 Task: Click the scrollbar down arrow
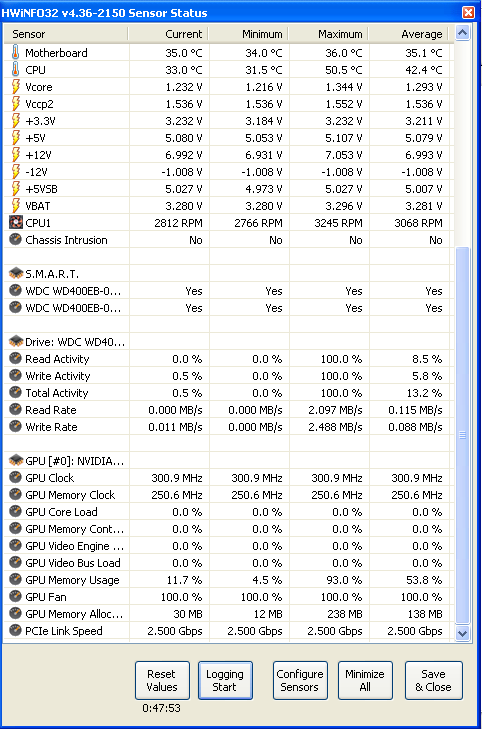click(x=462, y=633)
